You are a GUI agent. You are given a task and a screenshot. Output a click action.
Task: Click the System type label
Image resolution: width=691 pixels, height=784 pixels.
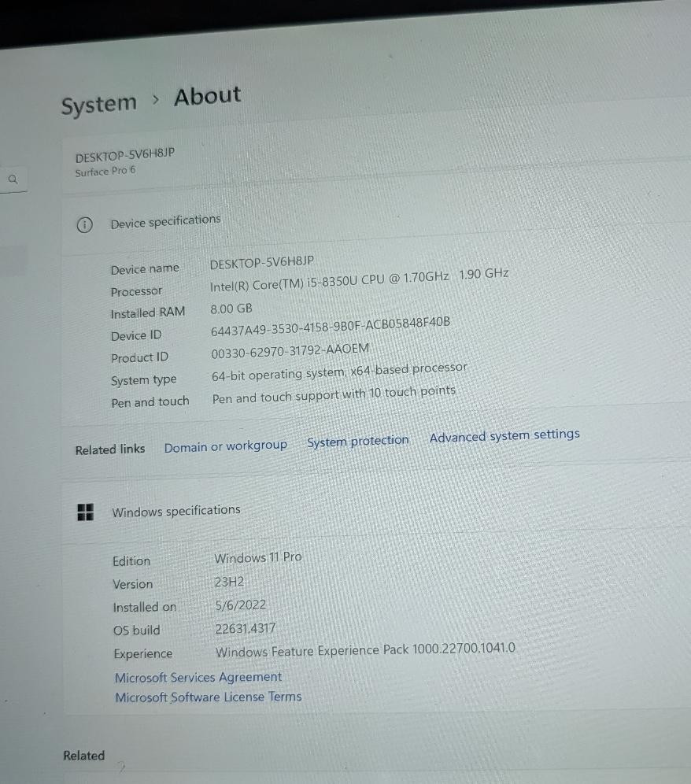143,380
